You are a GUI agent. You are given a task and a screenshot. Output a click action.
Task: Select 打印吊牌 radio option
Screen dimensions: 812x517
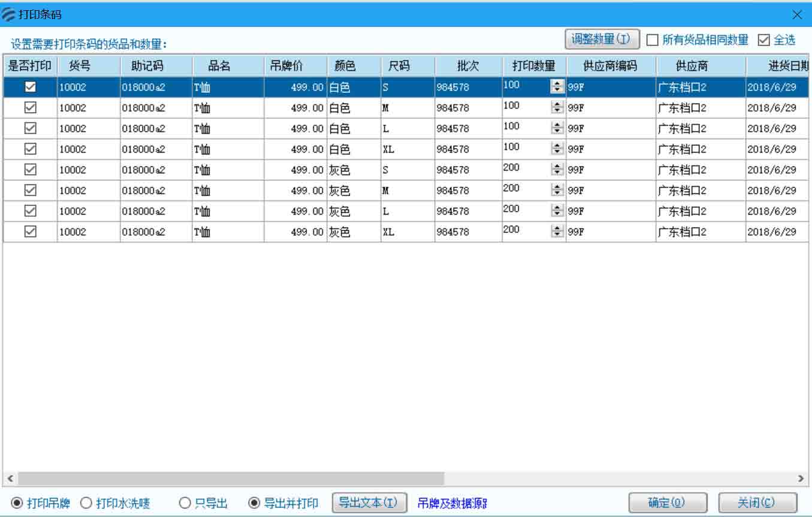click(17, 503)
